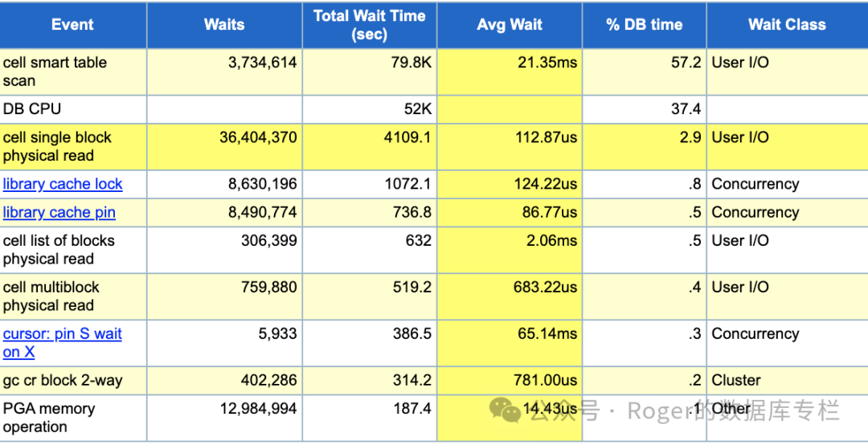Image resolution: width=868 pixels, height=445 pixels.
Task: Click total wait time 4109.1
Action: [407, 137]
